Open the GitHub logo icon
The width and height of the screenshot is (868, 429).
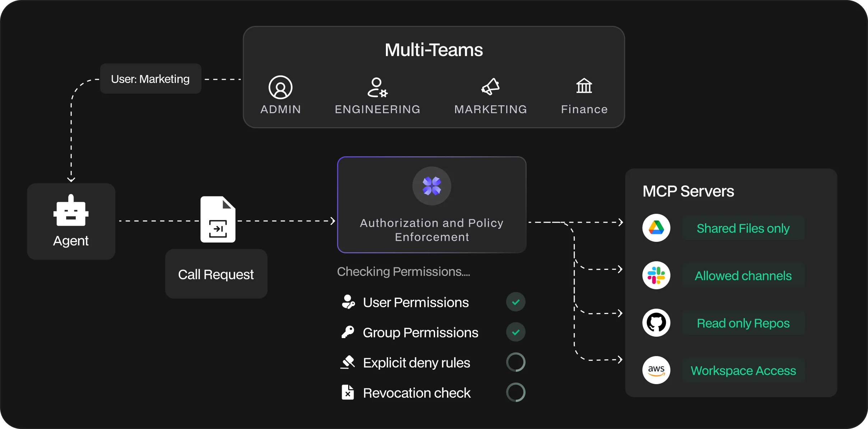tap(656, 323)
